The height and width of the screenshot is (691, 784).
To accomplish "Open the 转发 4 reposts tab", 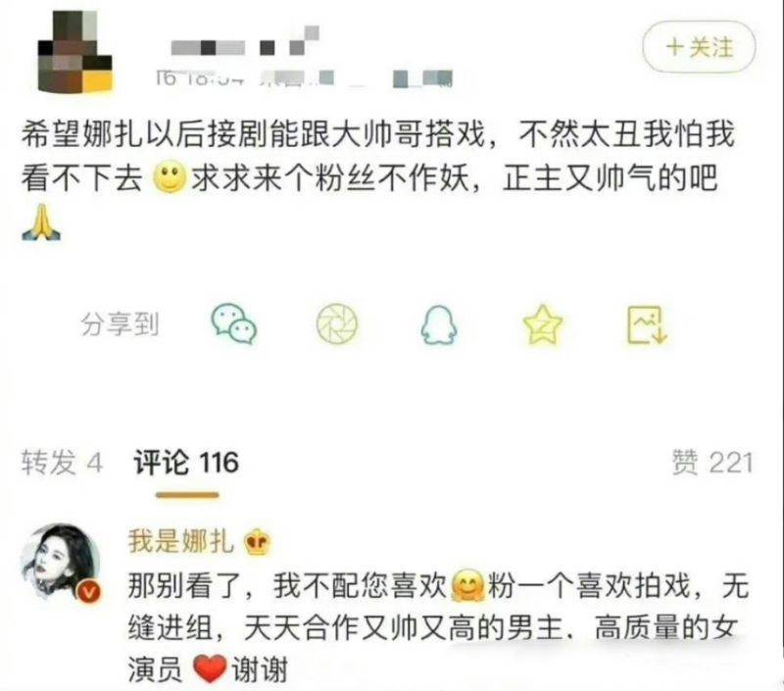I will pyautogui.click(x=62, y=462).
